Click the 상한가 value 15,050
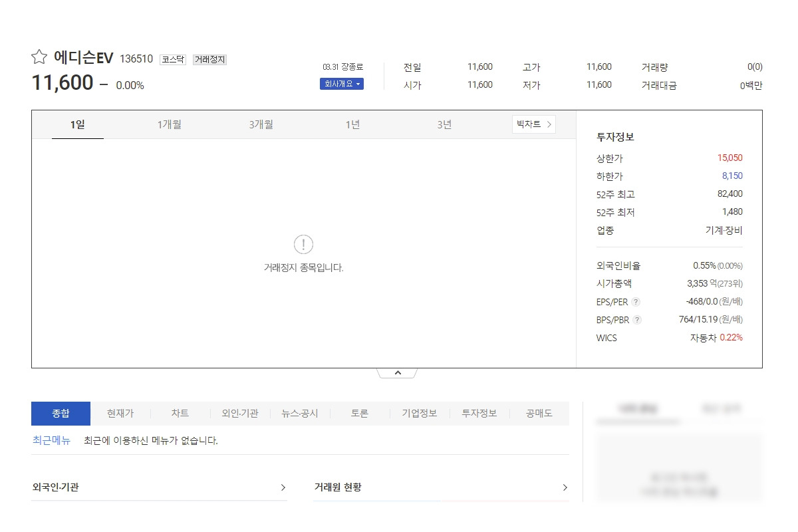This screenshot has width=798, height=532. click(730, 158)
